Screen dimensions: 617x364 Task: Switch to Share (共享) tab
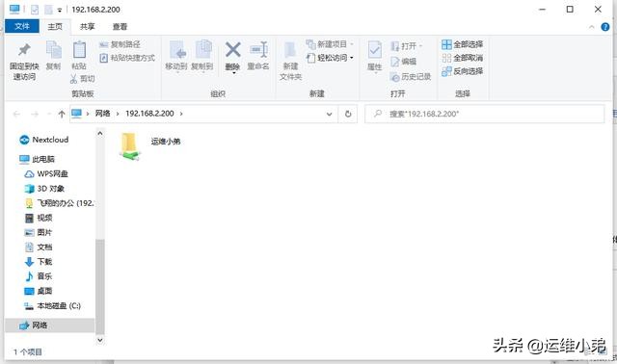click(88, 26)
